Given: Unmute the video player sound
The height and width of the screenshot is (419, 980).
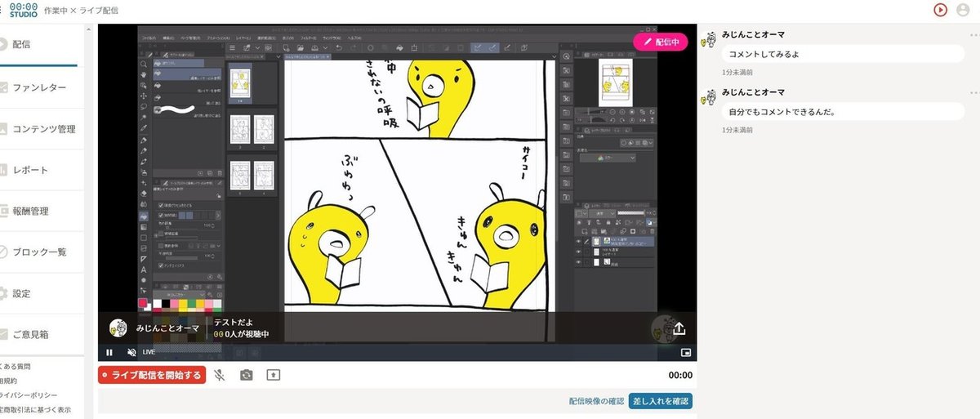Looking at the screenshot, I should pyautogui.click(x=131, y=352).
